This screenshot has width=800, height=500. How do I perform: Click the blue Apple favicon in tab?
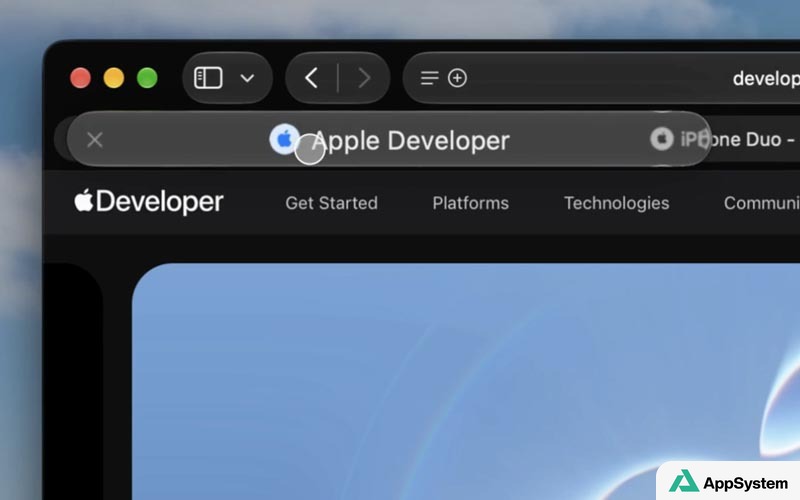pos(284,139)
